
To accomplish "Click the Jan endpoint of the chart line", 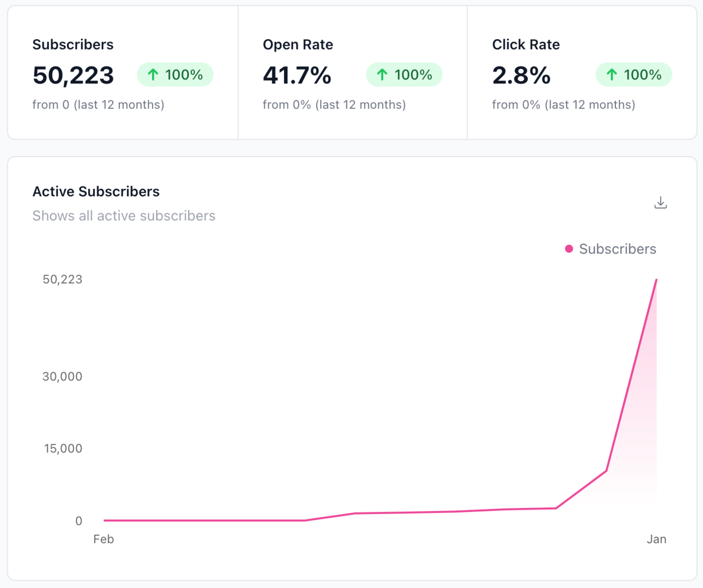I will click(x=656, y=280).
